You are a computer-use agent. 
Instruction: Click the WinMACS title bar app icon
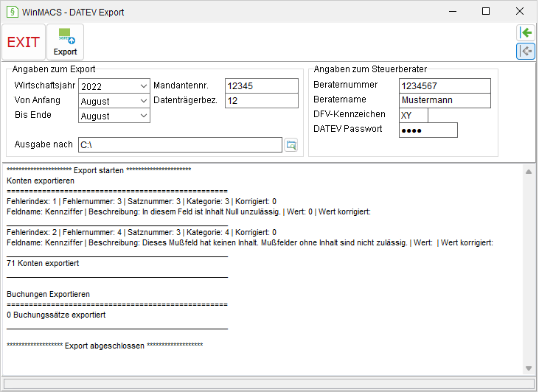[x=13, y=12]
